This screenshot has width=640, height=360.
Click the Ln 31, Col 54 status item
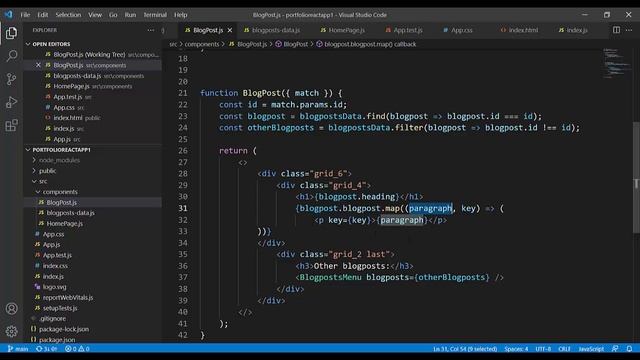[x=465, y=349]
